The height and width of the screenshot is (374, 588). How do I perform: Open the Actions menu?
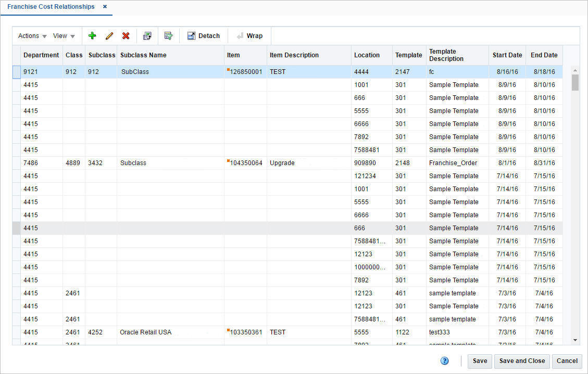tap(28, 35)
